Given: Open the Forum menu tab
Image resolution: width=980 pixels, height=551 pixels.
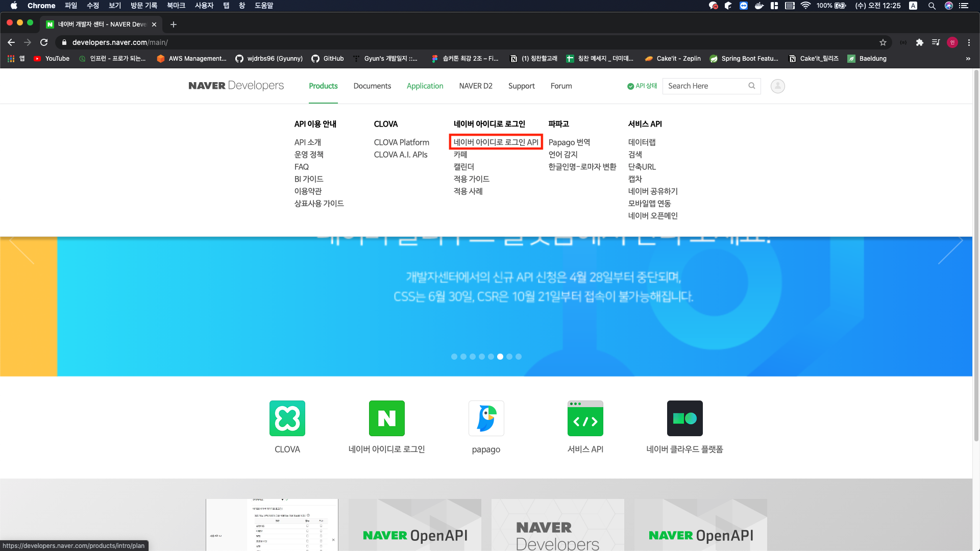Looking at the screenshot, I should (561, 86).
